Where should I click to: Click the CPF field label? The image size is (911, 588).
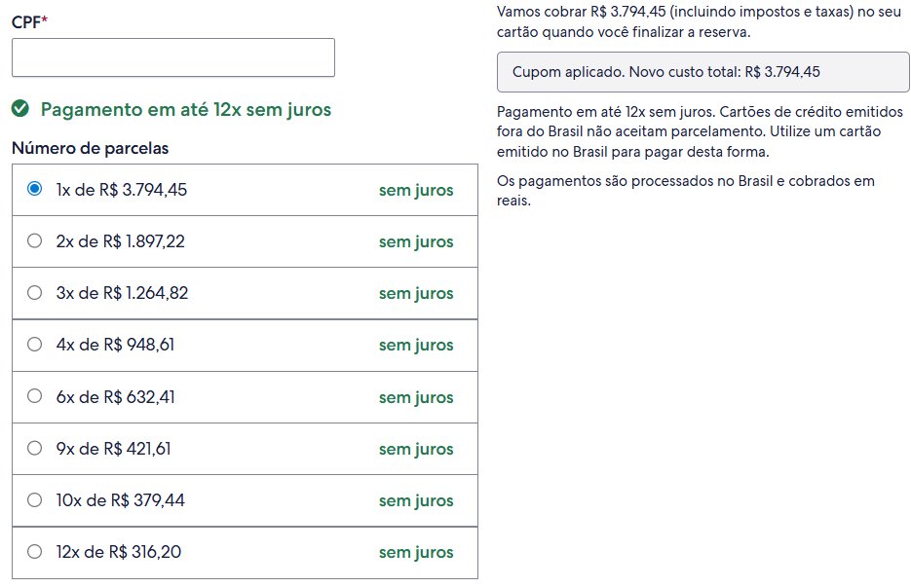click(x=29, y=22)
